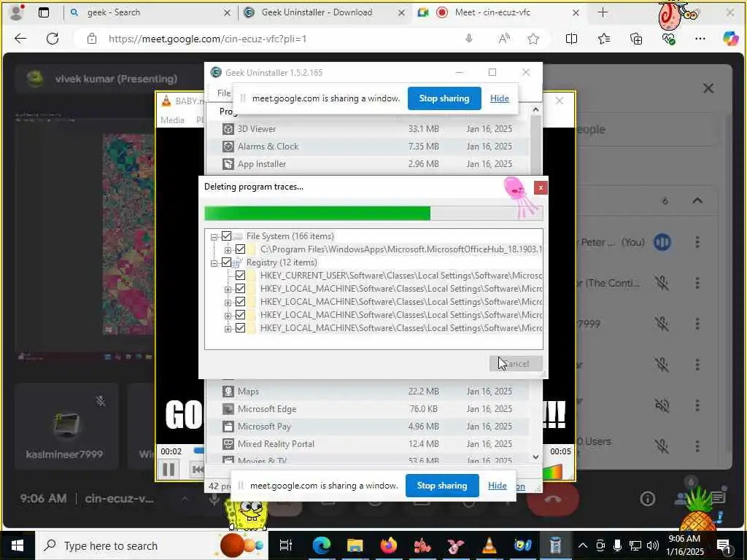
Task: Click the 3D Viewer app icon
Action: 228,129
